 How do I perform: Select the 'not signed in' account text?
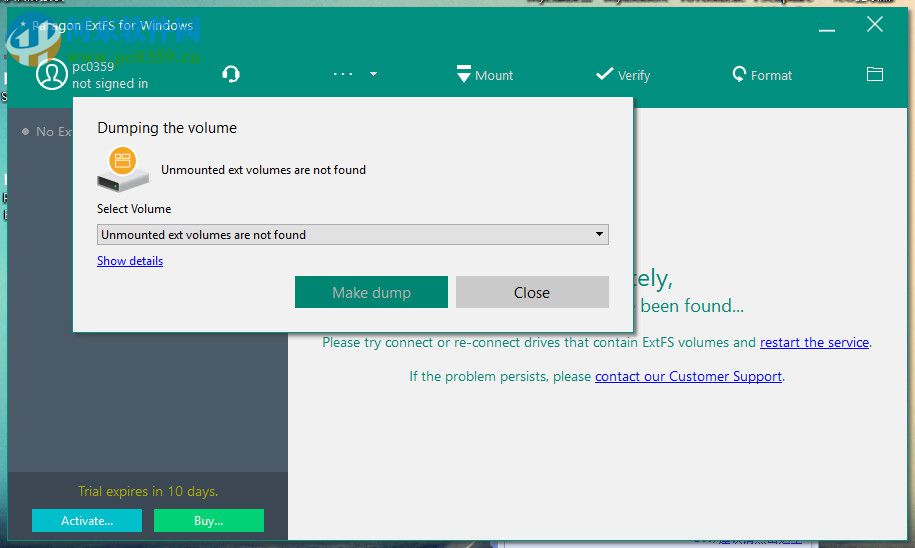[110, 83]
